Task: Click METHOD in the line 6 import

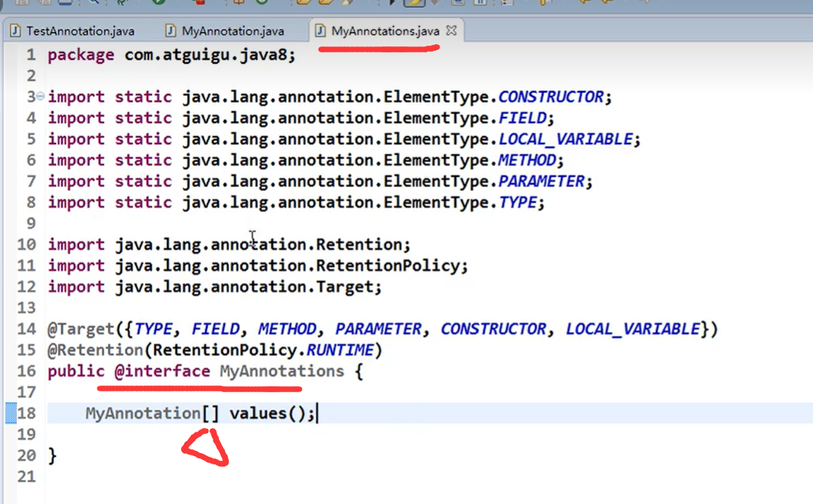Action: tap(527, 160)
